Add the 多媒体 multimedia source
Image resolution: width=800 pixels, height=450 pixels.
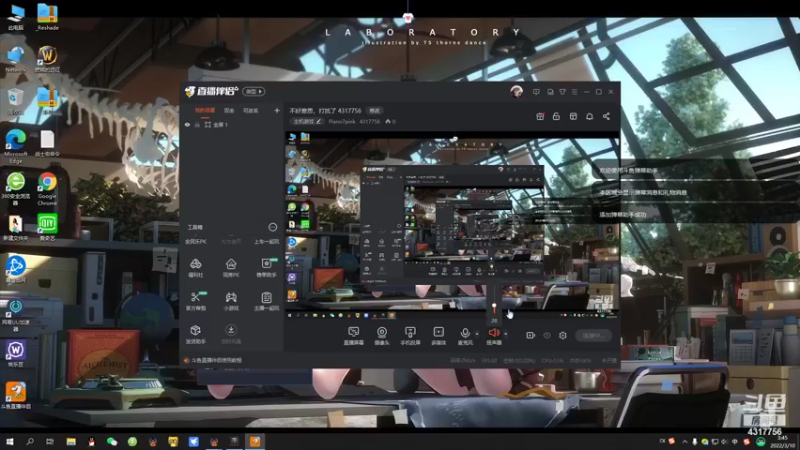pos(438,336)
